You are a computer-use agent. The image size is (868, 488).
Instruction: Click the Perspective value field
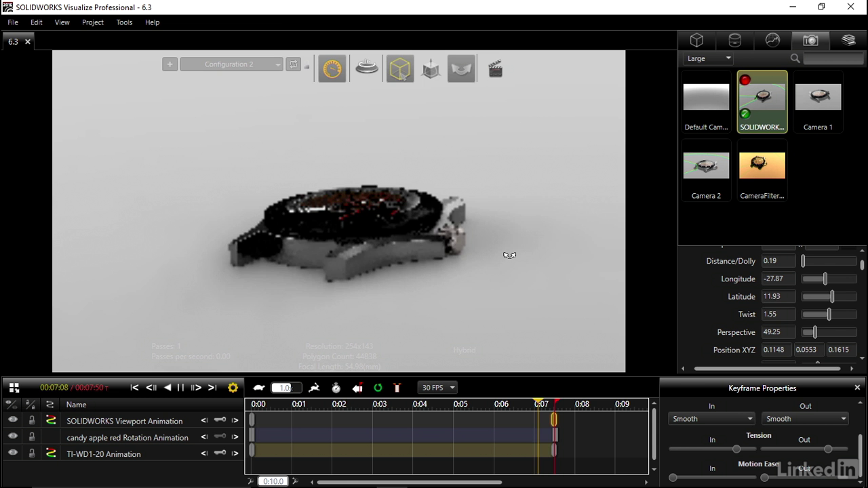pyautogui.click(x=778, y=332)
